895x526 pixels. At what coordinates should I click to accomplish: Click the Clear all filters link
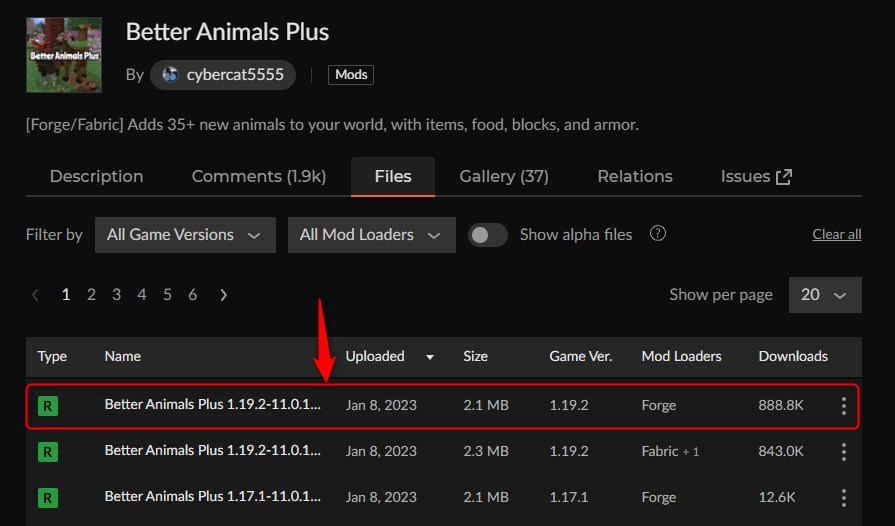(836, 235)
